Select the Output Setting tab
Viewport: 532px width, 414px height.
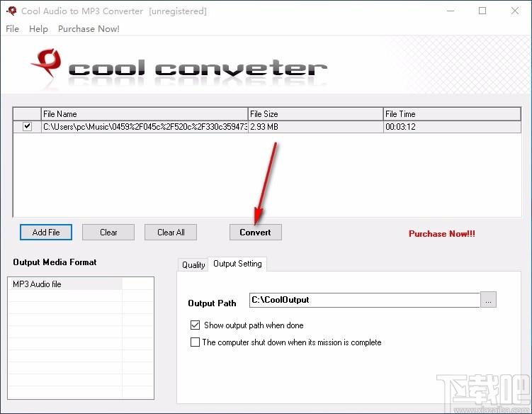pyautogui.click(x=237, y=264)
